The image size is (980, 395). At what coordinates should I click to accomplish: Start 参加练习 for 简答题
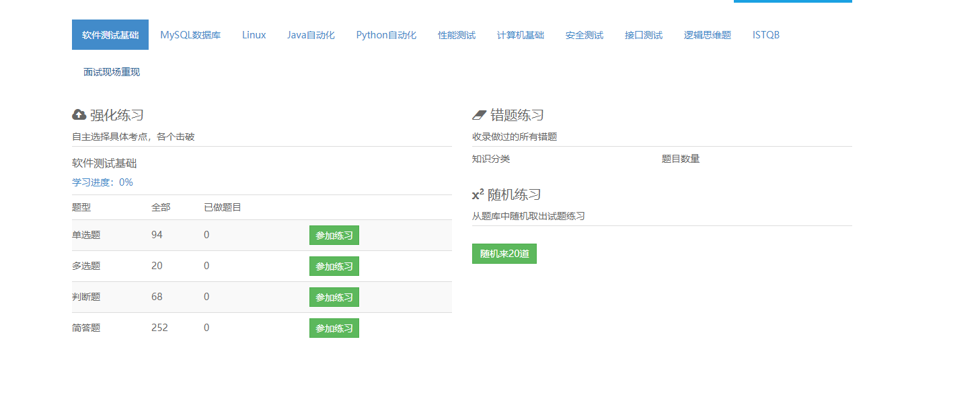(334, 328)
